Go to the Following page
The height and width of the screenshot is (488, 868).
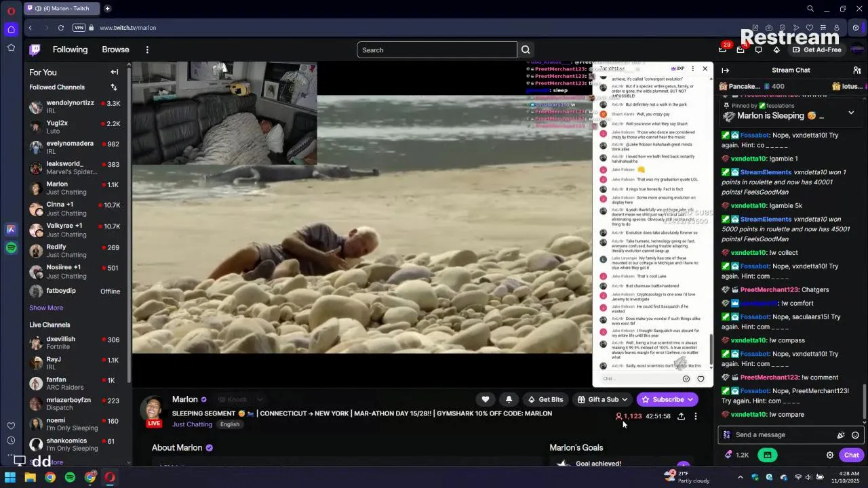pos(70,49)
